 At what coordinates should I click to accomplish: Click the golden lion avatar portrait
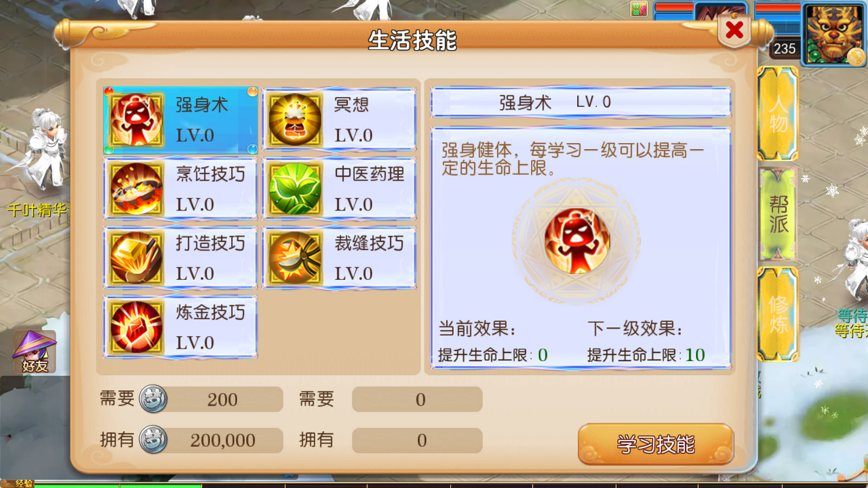(x=833, y=34)
